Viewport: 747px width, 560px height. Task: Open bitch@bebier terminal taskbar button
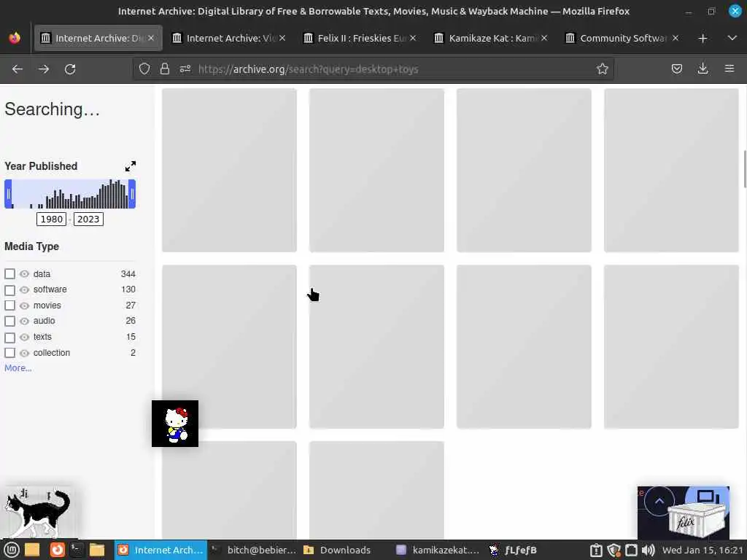click(253, 550)
